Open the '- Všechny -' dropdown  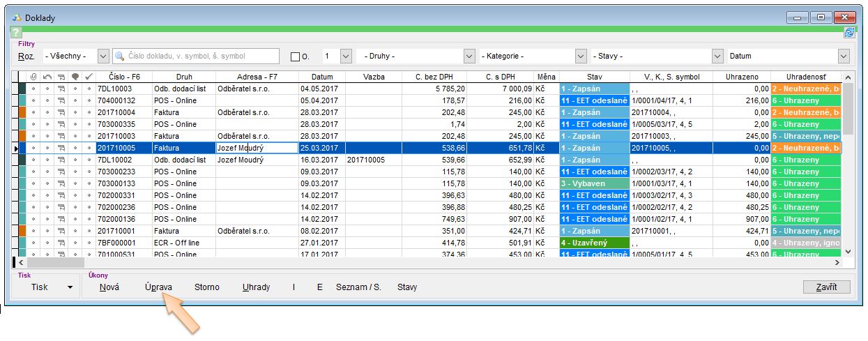click(x=103, y=56)
